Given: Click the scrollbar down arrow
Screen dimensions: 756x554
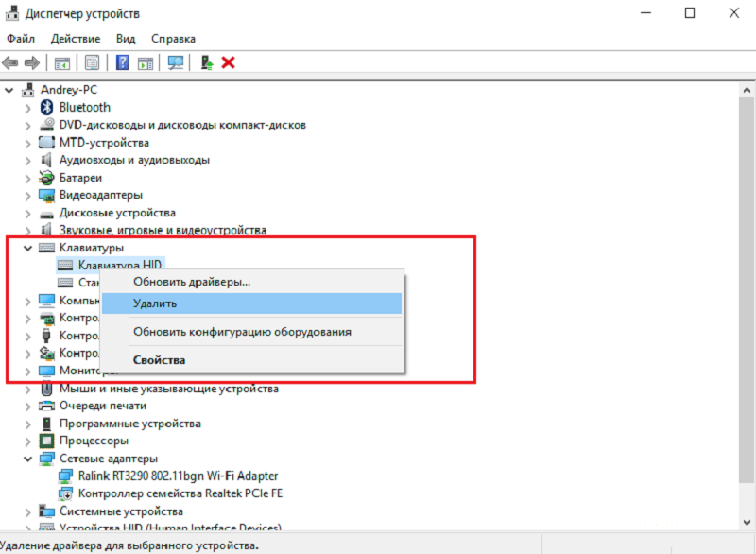Looking at the screenshot, I should click(747, 522).
